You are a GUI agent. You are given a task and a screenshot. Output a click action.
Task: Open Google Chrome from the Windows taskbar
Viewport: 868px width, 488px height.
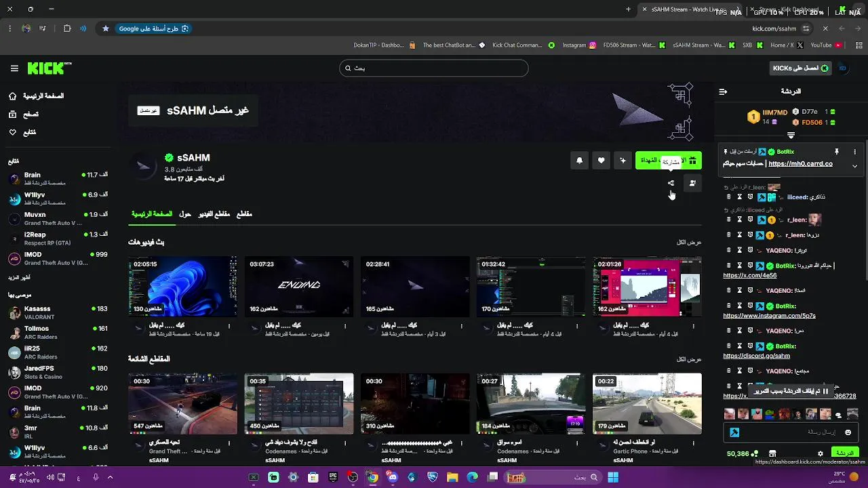372,477
